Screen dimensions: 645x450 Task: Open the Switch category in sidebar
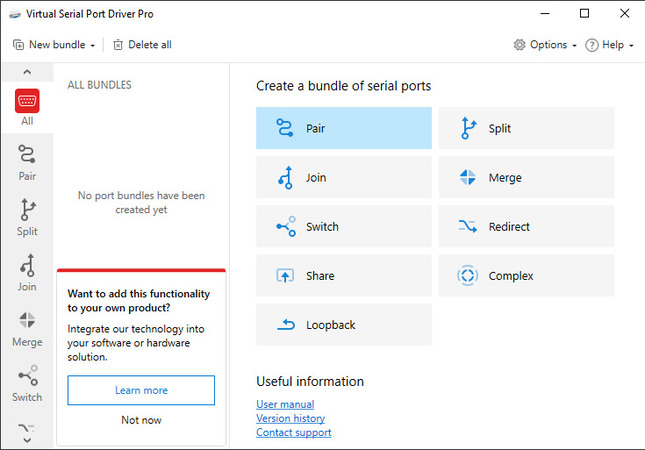pyautogui.click(x=27, y=383)
